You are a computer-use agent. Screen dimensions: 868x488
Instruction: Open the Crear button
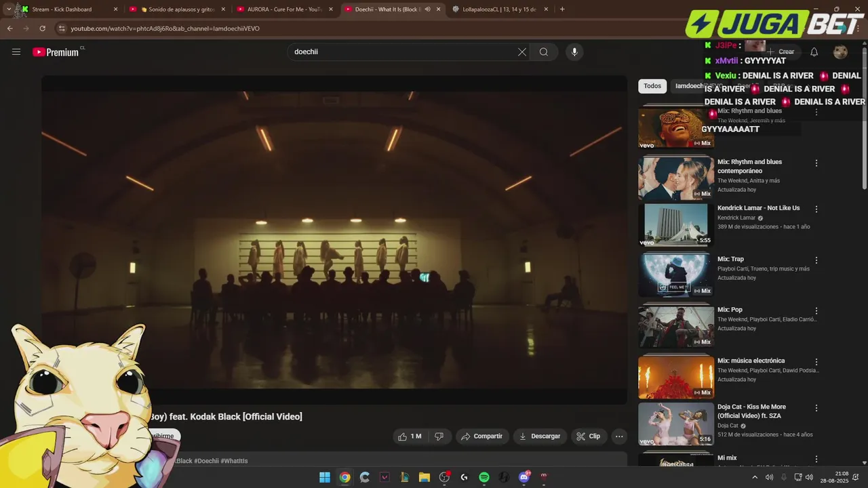click(x=781, y=52)
